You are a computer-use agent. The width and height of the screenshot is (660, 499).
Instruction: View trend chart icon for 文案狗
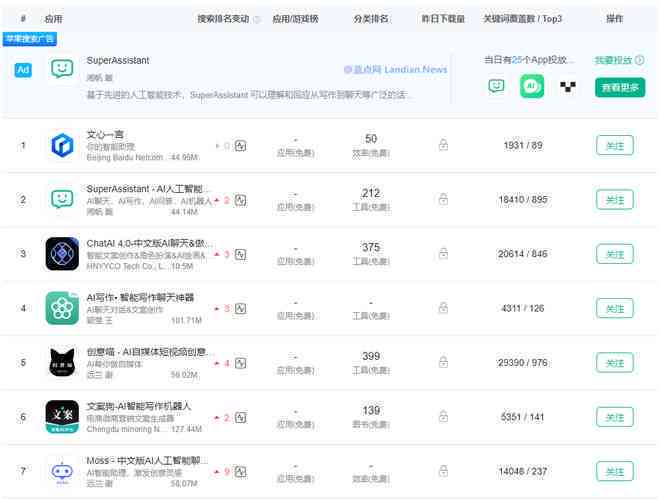click(x=240, y=418)
